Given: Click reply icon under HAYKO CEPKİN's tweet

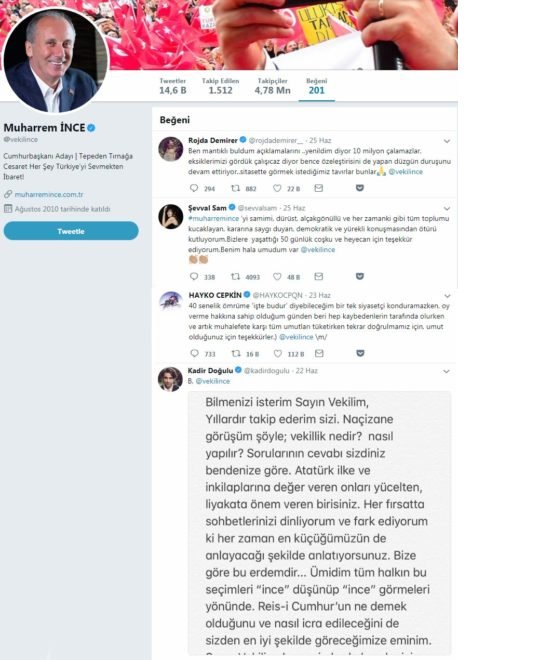Looking at the screenshot, I should click(x=194, y=354).
